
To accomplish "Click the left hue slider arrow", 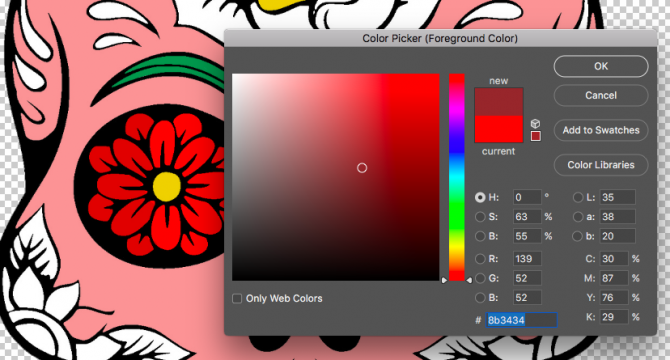I will point(444,280).
